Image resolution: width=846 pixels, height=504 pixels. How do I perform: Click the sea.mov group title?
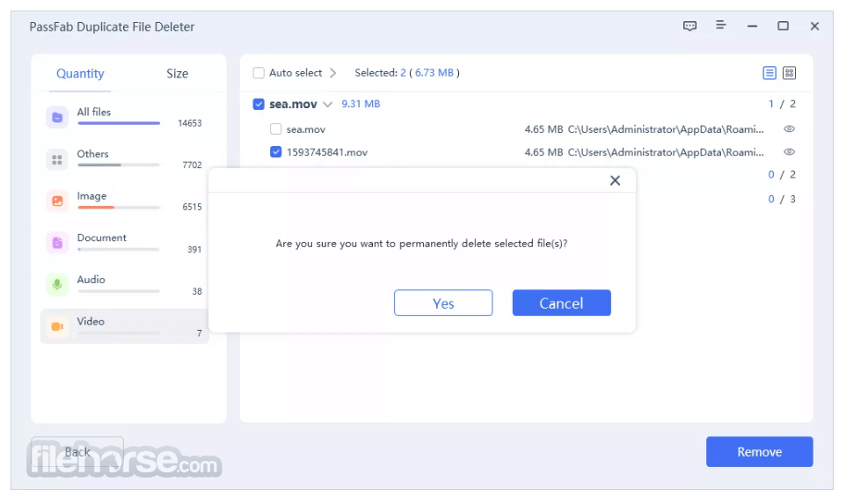[x=293, y=104]
